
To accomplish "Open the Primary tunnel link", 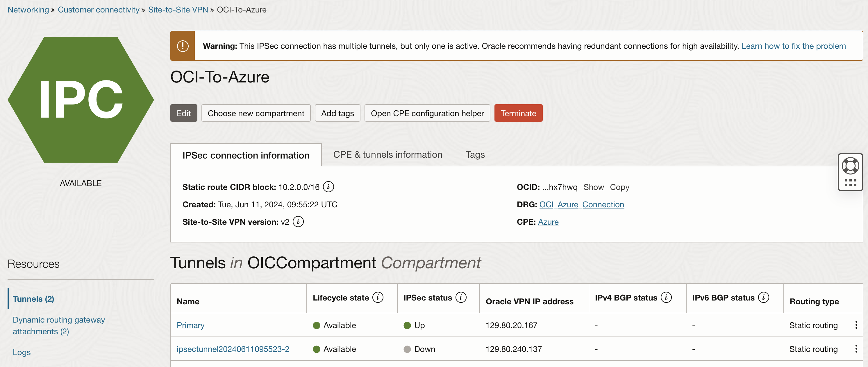I will pos(190,325).
